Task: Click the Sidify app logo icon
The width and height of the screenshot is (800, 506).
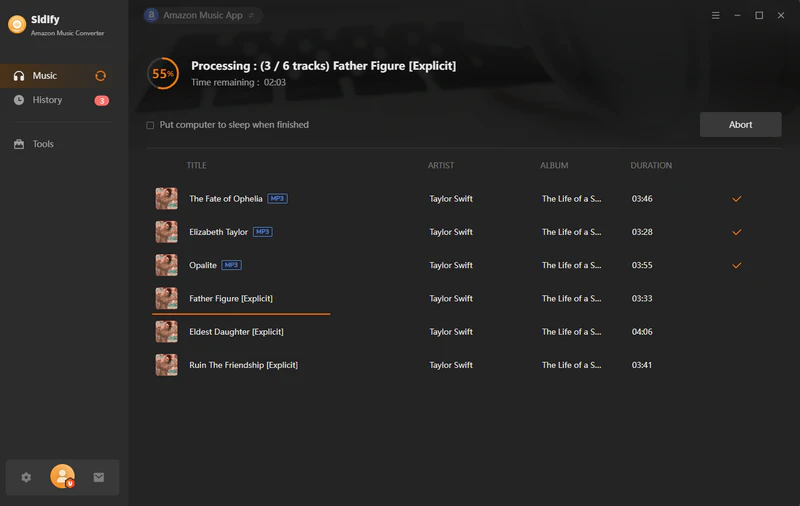Action: [17, 24]
